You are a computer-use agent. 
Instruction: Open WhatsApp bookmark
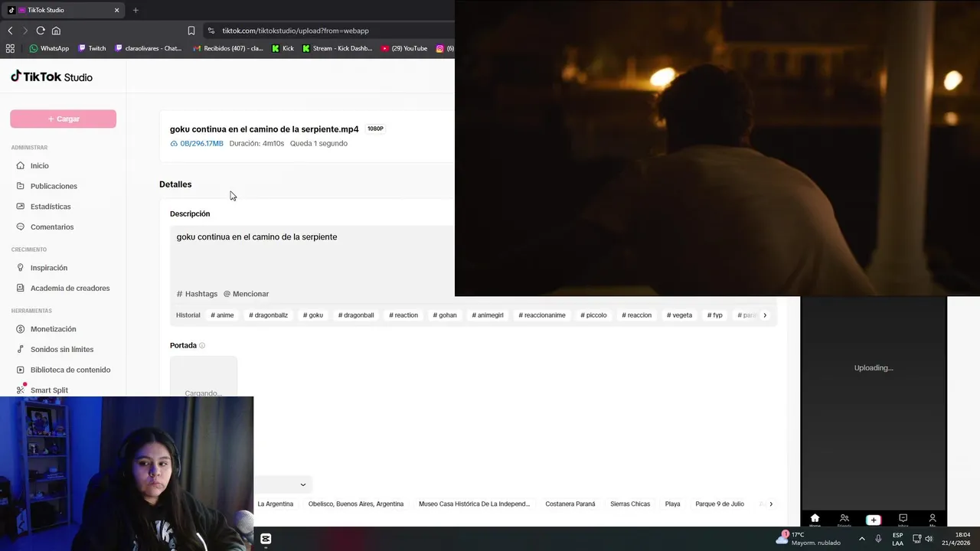coord(49,48)
